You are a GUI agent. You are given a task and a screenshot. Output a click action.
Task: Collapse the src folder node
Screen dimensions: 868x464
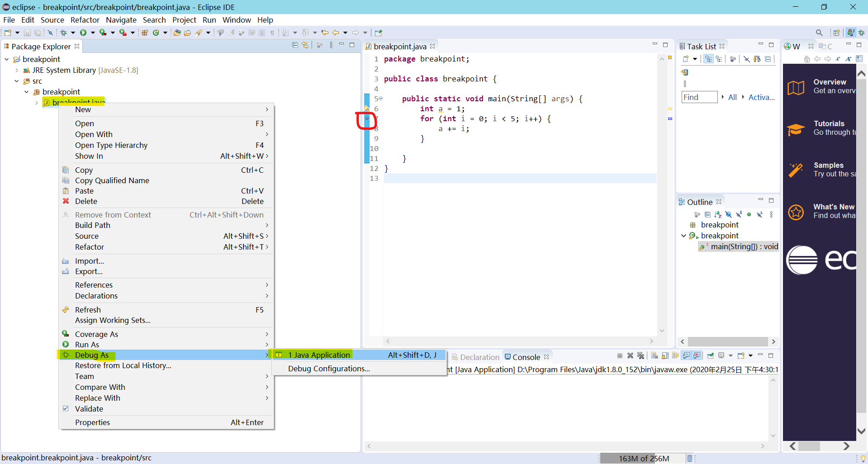coord(17,81)
